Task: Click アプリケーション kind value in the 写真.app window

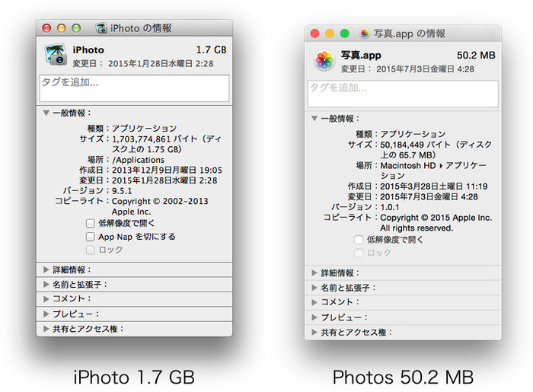Action: click(413, 134)
